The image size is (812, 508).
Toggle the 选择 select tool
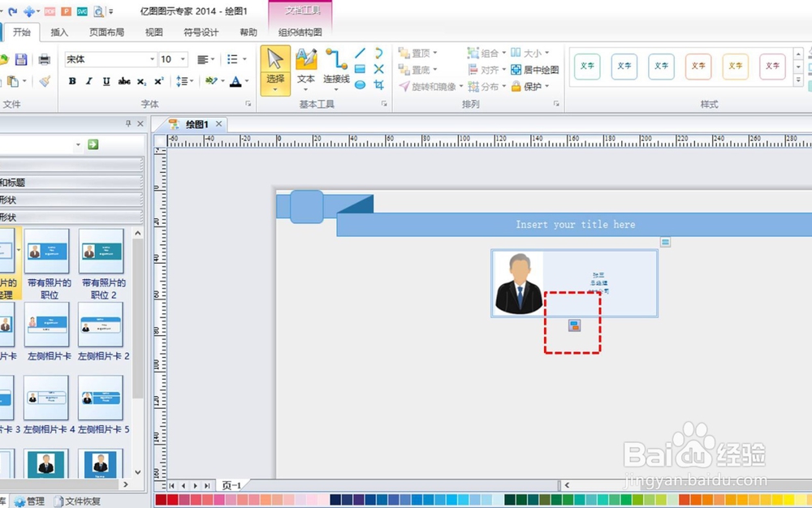click(275, 71)
